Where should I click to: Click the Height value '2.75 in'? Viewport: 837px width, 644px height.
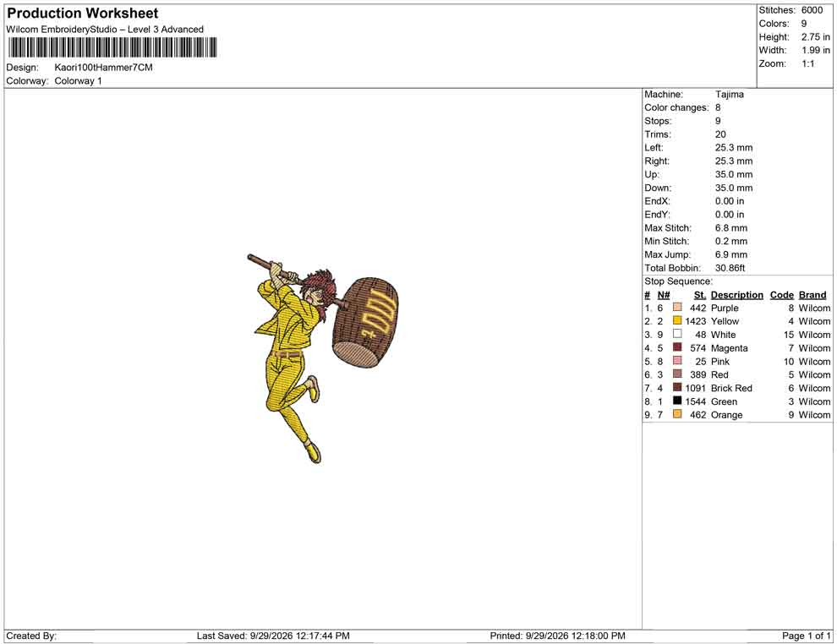pyautogui.click(x=816, y=37)
